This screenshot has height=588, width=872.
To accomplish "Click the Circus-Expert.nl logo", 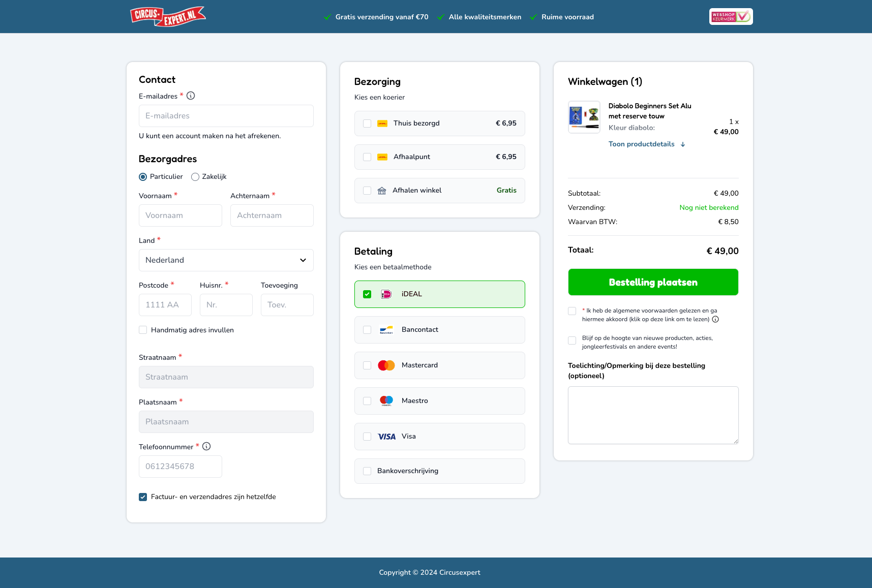I will 168,16.
